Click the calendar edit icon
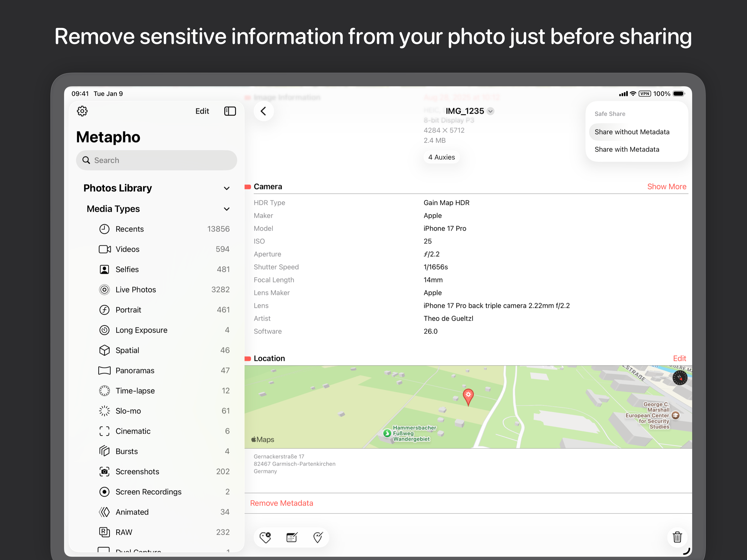The image size is (747, 560). pos(292,537)
